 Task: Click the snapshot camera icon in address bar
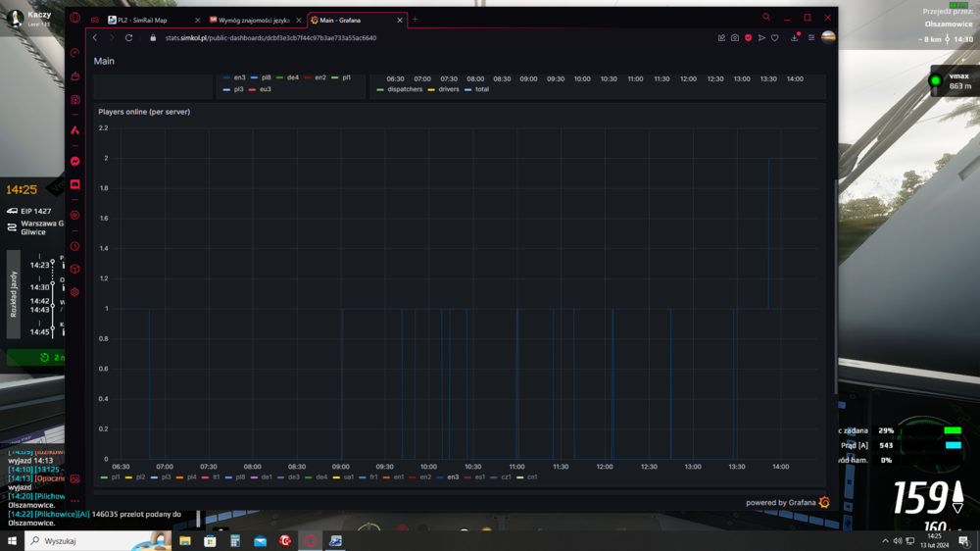tap(735, 38)
